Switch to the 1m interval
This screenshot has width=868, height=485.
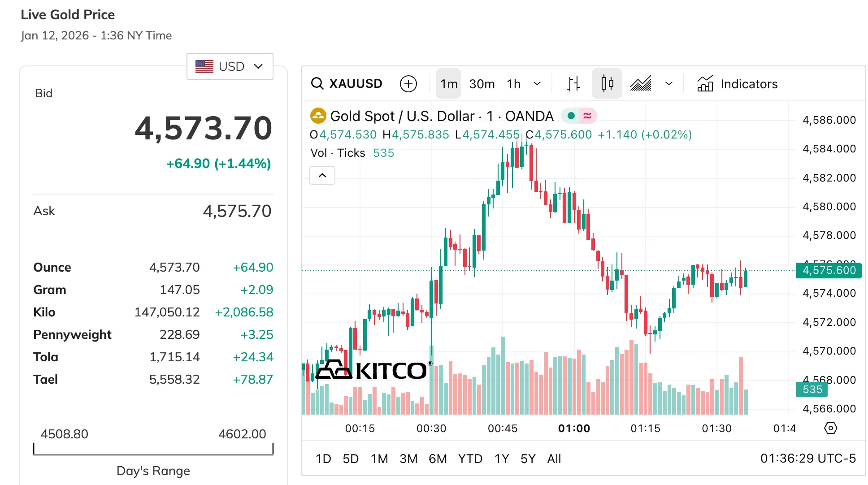coord(448,84)
